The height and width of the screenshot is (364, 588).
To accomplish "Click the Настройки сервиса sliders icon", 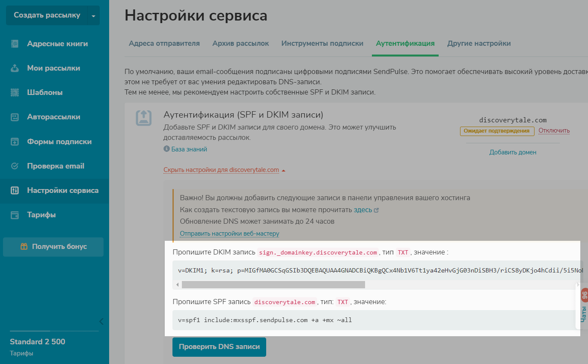I will click(x=15, y=190).
